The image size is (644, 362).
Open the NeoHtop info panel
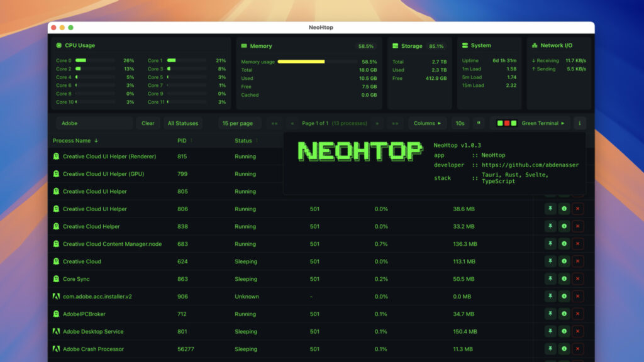pos(579,123)
